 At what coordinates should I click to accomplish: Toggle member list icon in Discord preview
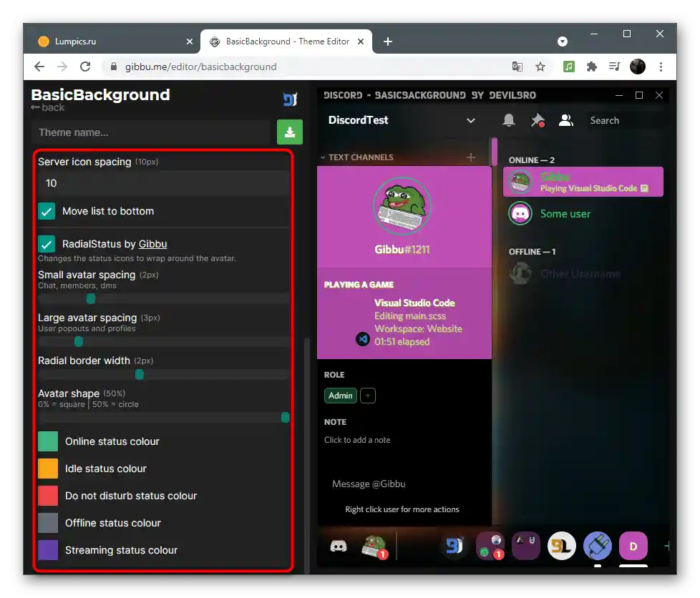coord(565,120)
